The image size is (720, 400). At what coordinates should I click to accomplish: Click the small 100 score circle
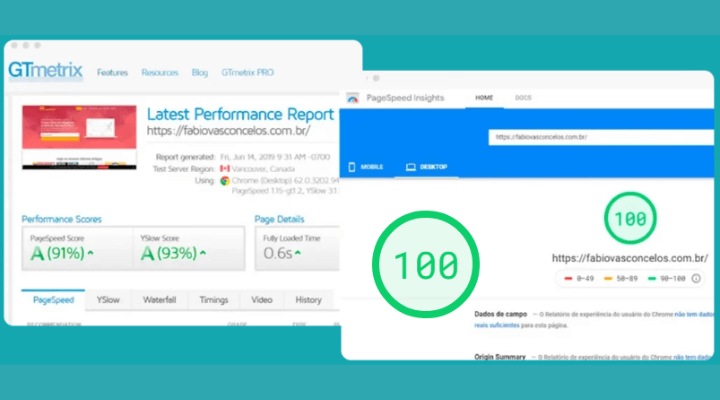coord(630,218)
